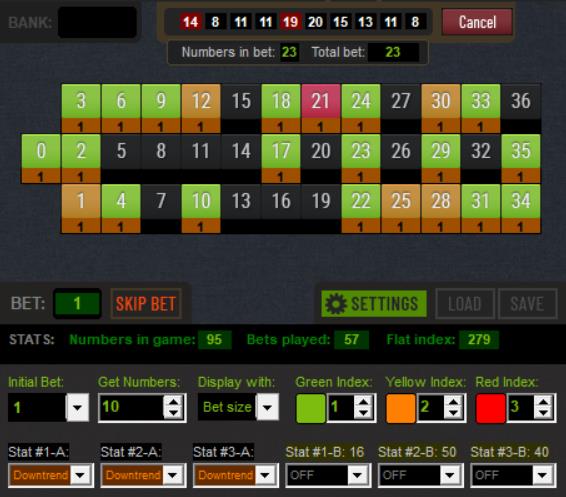Open the Initial Bet dropdown
566x497 pixels.
coord(77,408)
